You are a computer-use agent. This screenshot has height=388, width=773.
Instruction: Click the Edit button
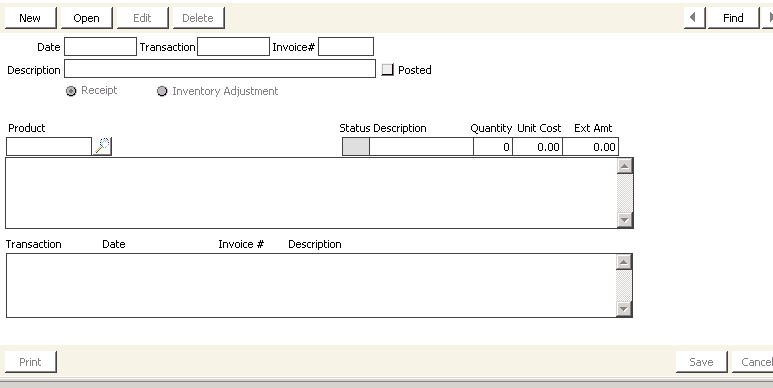coord(142,18)
